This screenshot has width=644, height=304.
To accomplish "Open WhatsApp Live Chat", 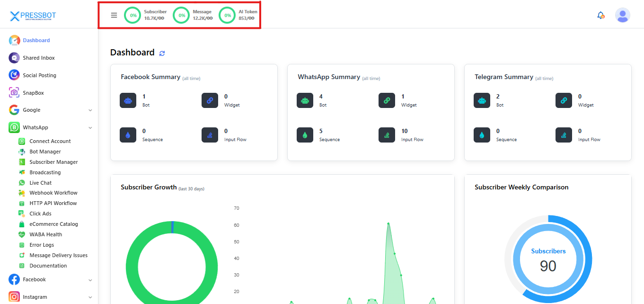I will [x=40, y=183].
